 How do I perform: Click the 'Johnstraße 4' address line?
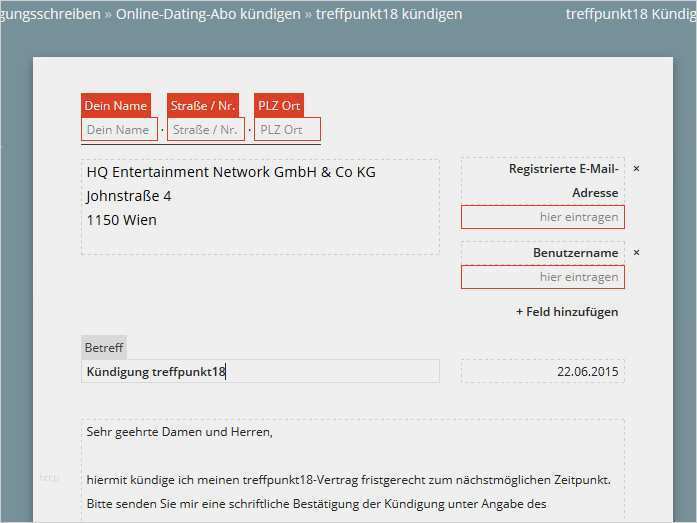[129, 196]
